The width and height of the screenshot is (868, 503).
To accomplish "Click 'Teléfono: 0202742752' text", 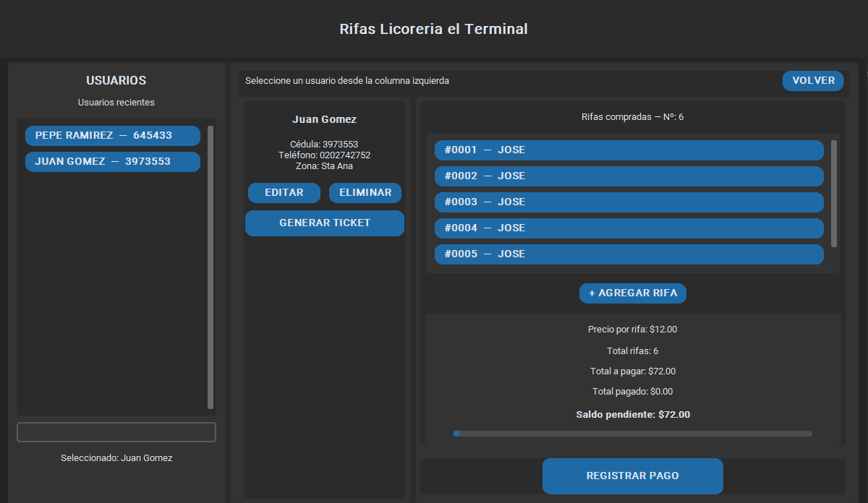I will click(x=324, y=155).
